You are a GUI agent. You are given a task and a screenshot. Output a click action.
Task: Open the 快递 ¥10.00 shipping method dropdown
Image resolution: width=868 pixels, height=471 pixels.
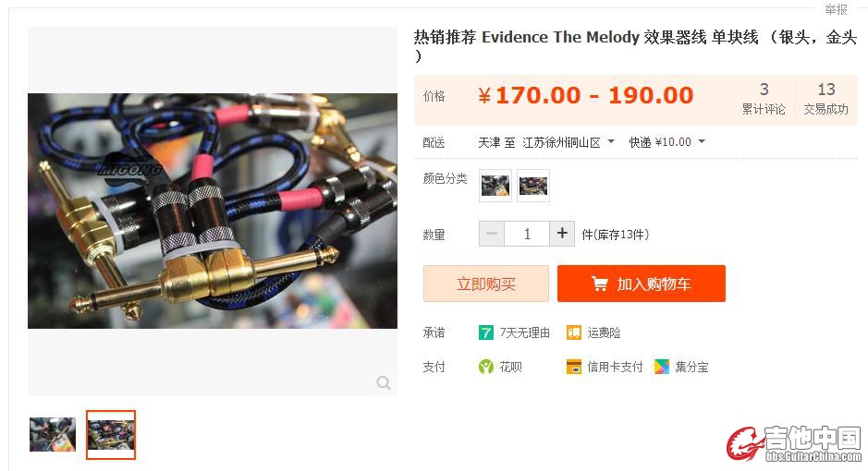[x=667, y=142]
